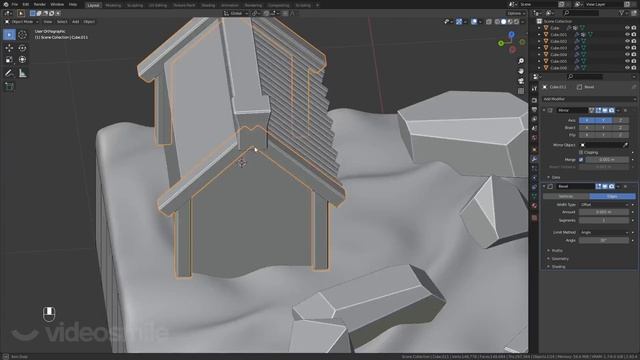640x360 pixels.
Task: Open the Render menu
Action: (x=40, y=4)
